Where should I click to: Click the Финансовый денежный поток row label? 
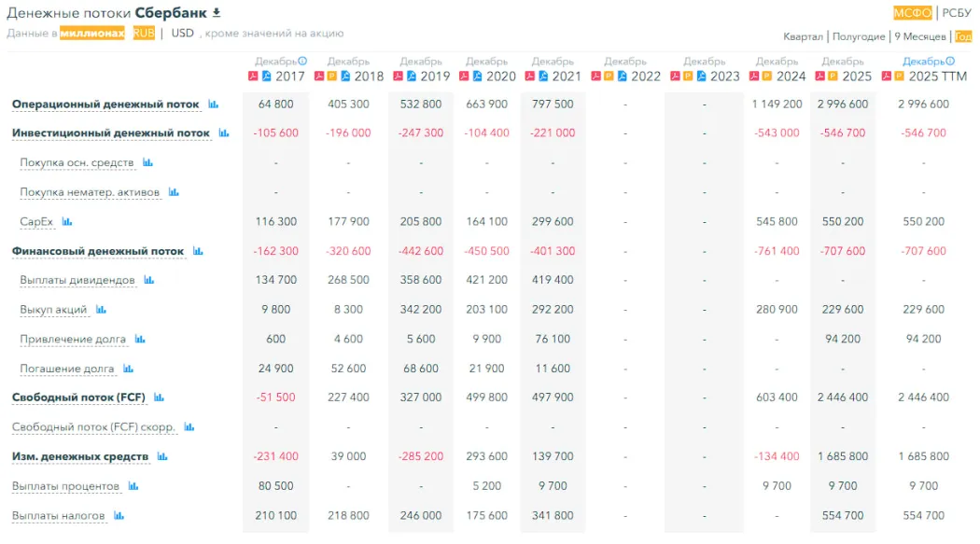point(98,251)
